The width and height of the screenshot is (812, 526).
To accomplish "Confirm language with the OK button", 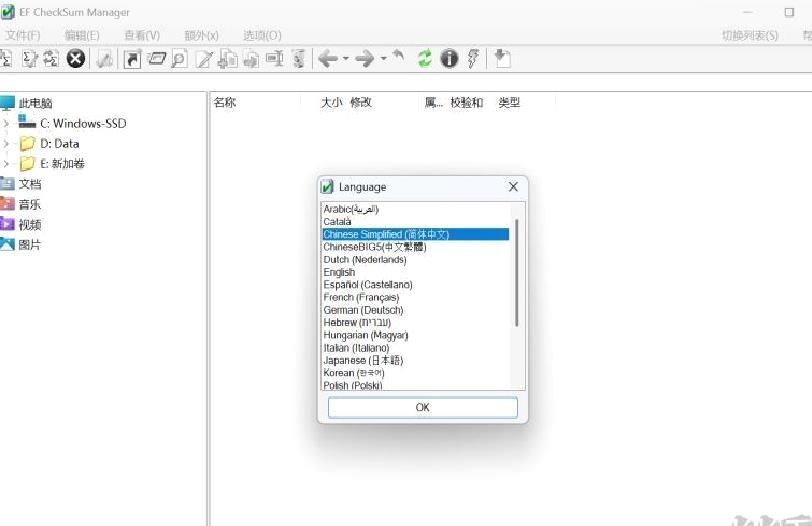I will coord(423,407).
